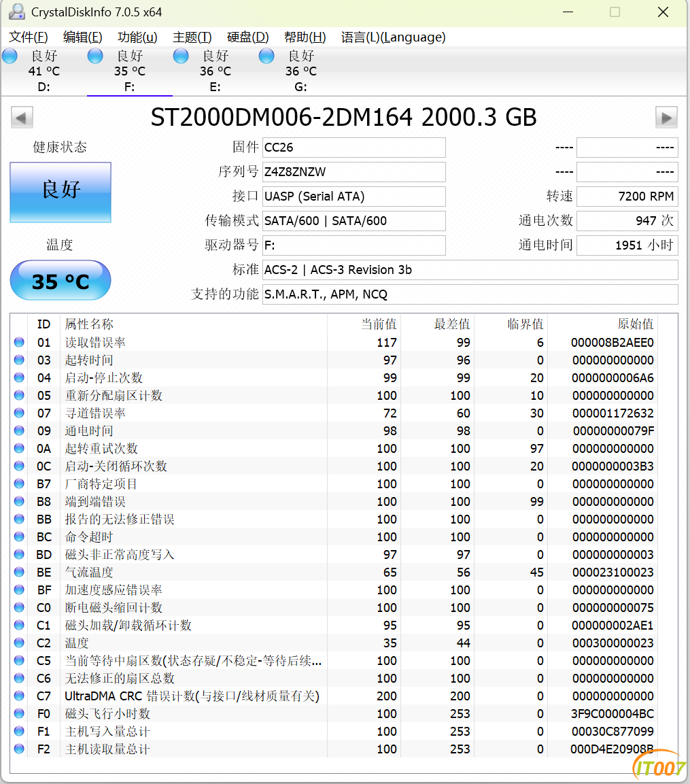Click status dot for attribute BB row

coord(19,519)
